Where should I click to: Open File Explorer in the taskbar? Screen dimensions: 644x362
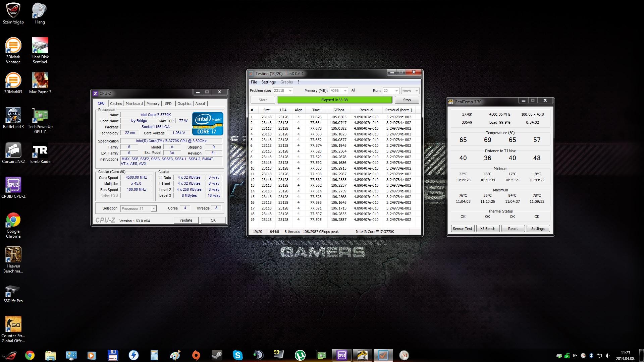point(51,355)
